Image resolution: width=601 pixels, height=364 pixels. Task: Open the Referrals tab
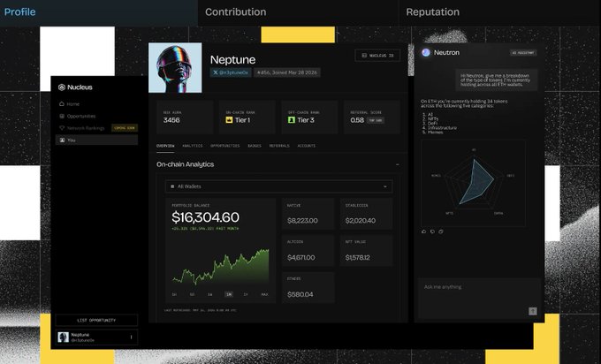(x=279, y=146)
